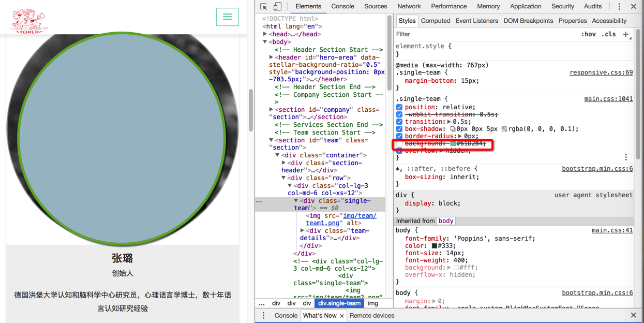
Task: Toggle the .cls class editor
Action: [x=610, y=34]
